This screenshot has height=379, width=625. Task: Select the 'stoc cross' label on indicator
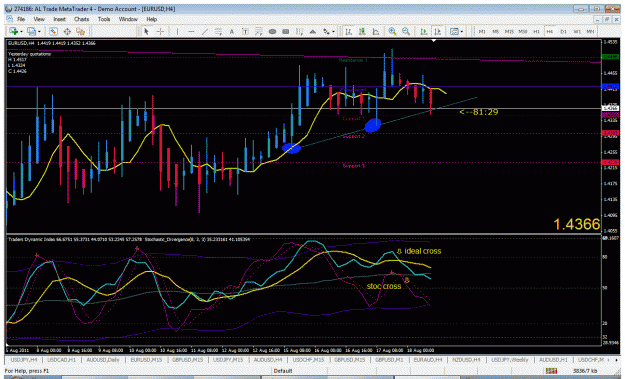[383, 286]
